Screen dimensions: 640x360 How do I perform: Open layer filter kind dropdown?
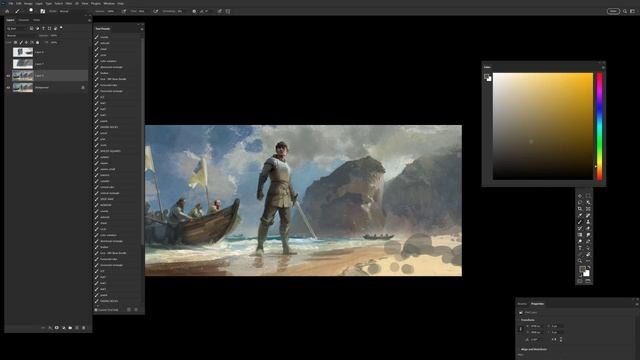(x=16, y=29)
